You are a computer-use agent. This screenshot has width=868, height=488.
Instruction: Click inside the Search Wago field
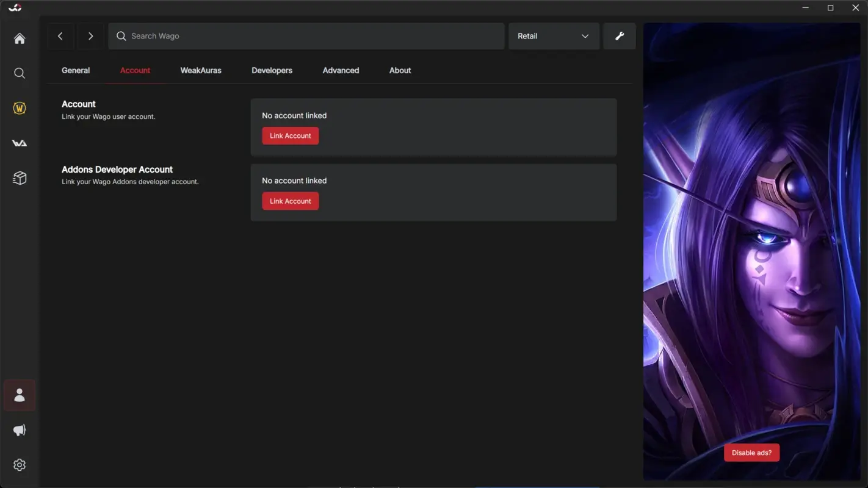pyautogui.click(x=305, y=36)
